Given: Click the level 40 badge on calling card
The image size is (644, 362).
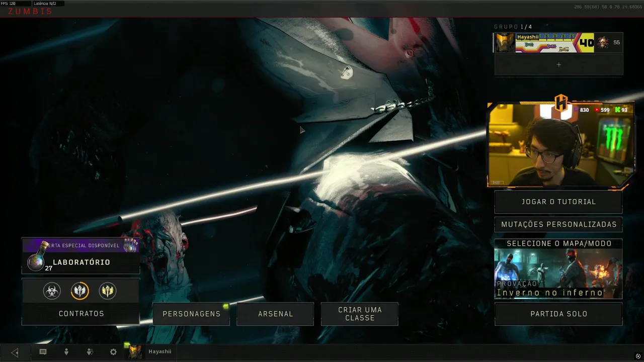Looking at the screenshot, I should click(x=587, y=43).
